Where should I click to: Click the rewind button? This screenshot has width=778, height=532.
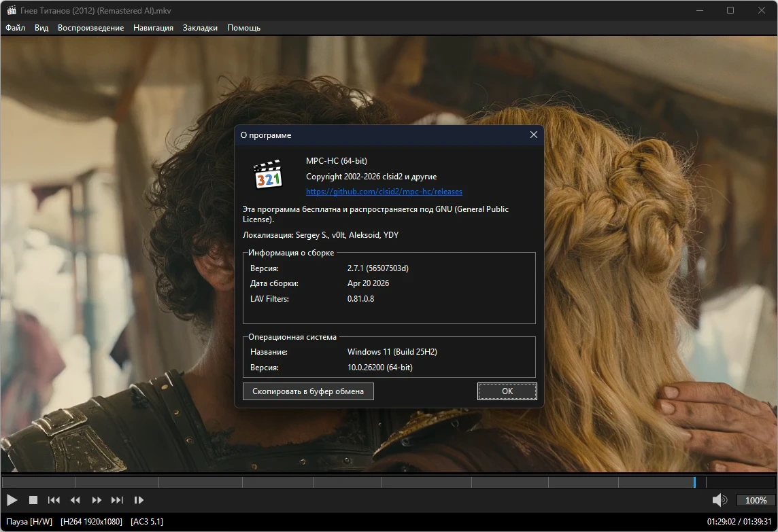[x=75, y=500]
